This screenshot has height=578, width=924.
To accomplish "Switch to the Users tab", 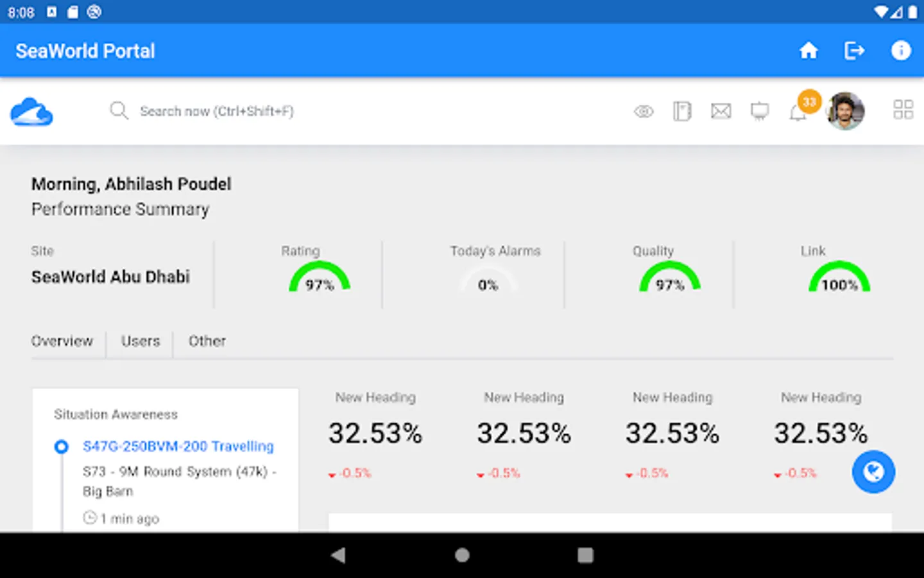I will click(141, 341).
